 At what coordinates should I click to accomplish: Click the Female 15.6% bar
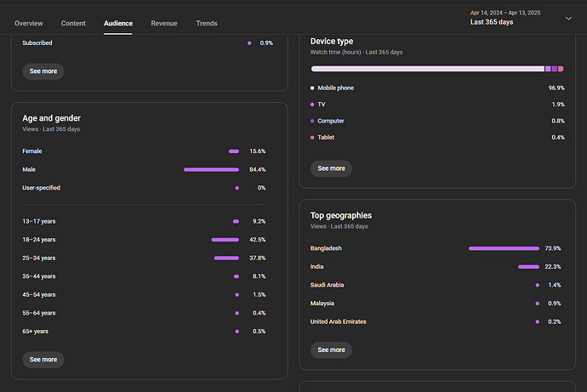coord(234,151)
